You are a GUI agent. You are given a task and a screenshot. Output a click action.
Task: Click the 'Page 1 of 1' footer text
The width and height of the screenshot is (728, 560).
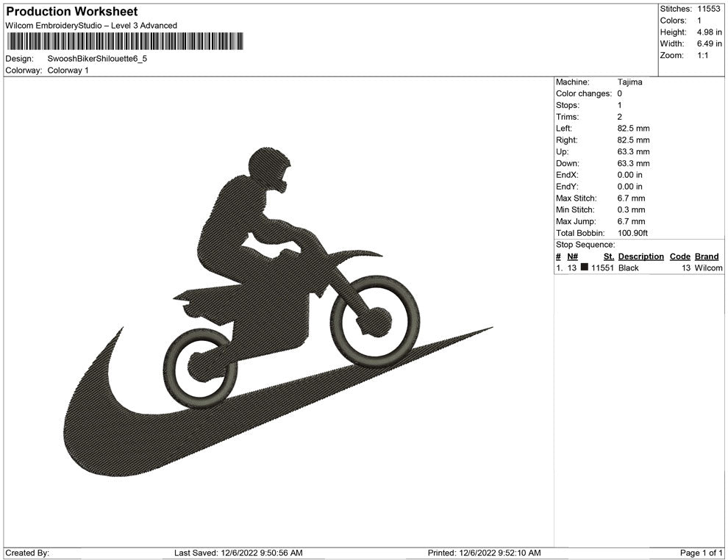click(701, 553)
